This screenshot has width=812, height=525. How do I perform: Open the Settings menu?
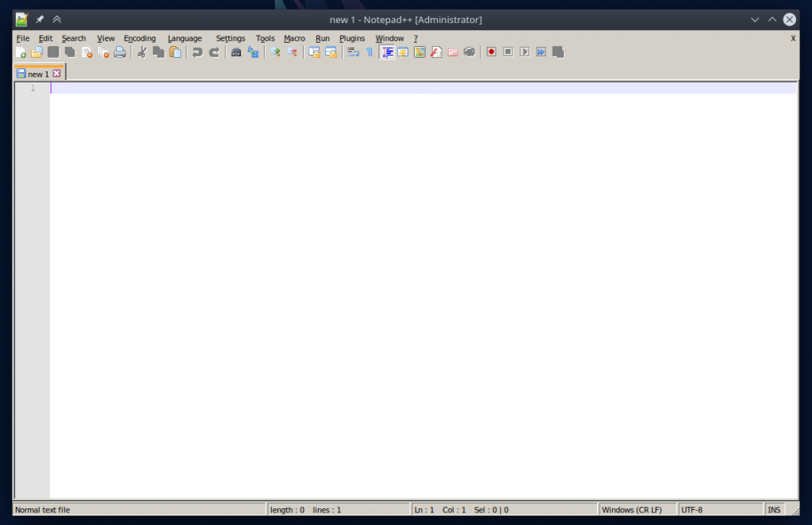(231, 38)
